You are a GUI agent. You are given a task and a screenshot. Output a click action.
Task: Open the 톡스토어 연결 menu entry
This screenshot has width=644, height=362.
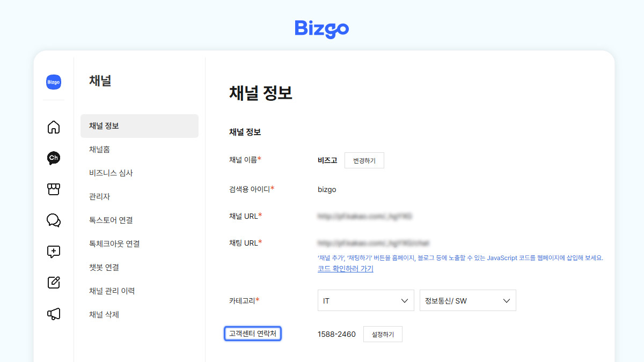click(x=112, y=220)
